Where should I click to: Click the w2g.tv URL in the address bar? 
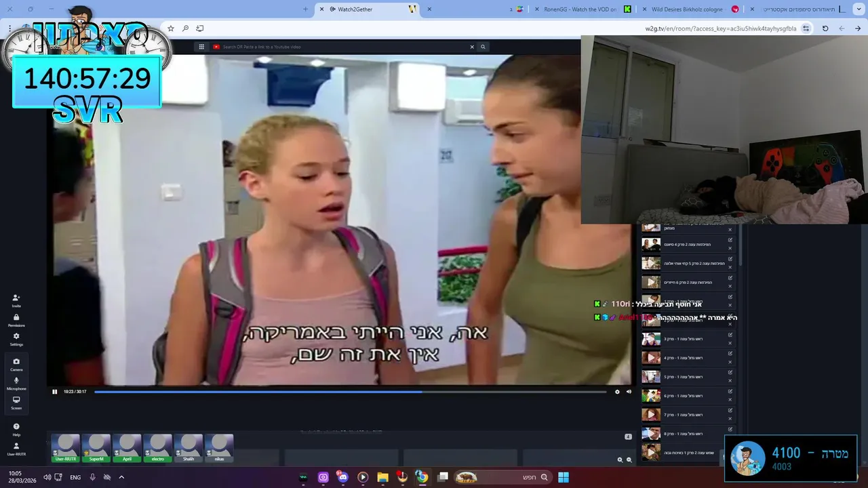pyautogui.click(x=721, y=28)
